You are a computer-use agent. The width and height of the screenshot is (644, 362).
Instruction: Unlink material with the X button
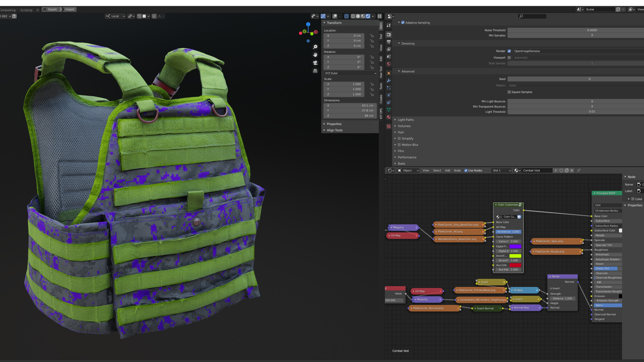(572, 170)
